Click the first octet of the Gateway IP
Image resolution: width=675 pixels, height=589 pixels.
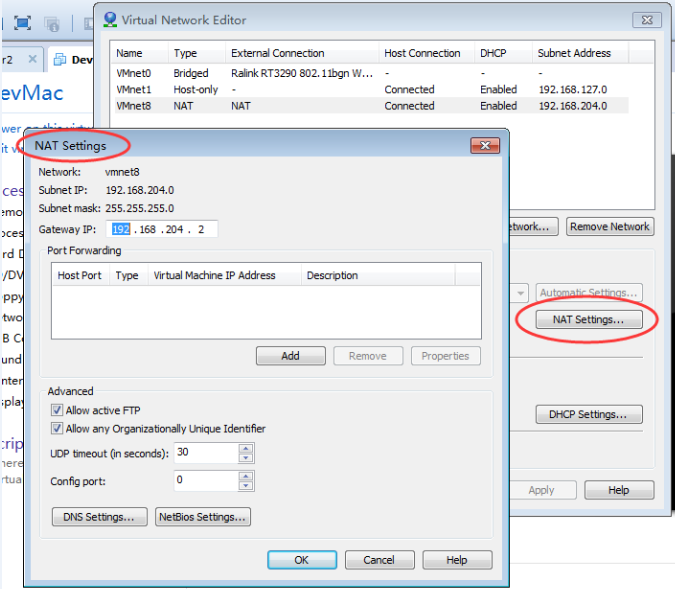click(x=121, y=229)
